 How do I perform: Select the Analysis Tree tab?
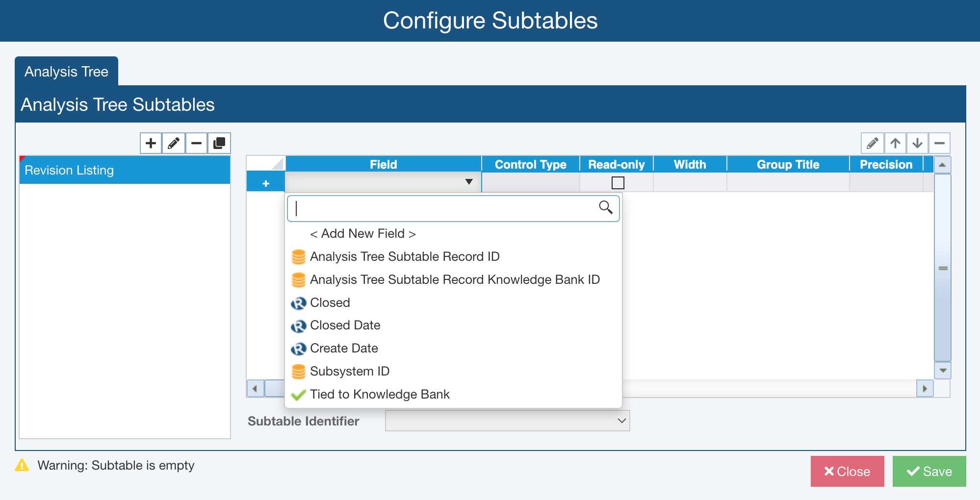tap(67, 72)
